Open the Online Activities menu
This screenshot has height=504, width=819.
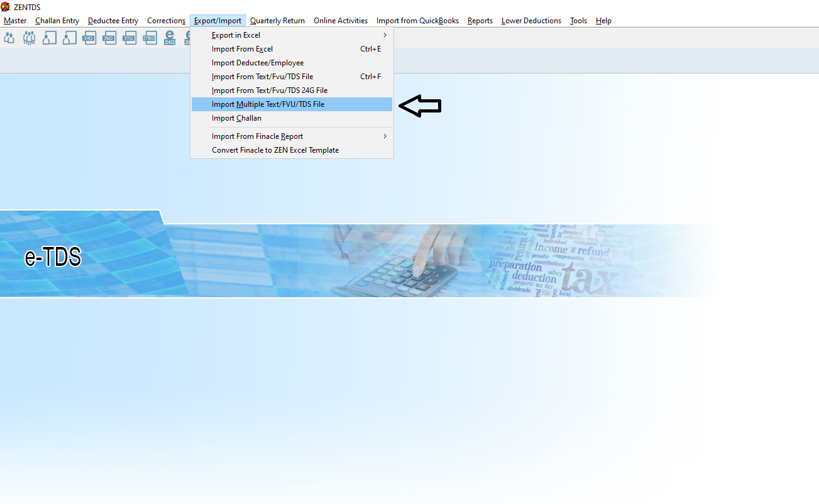coord(341,21)
